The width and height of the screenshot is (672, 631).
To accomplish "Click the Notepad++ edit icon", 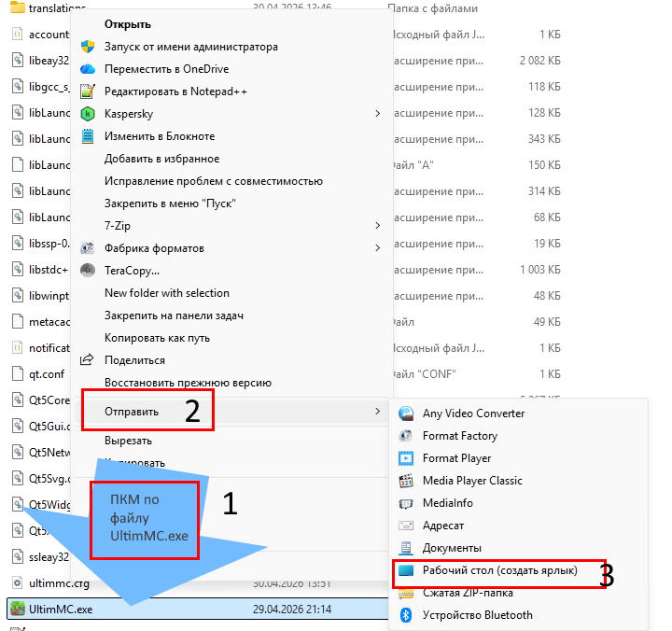I will point(88,91).
